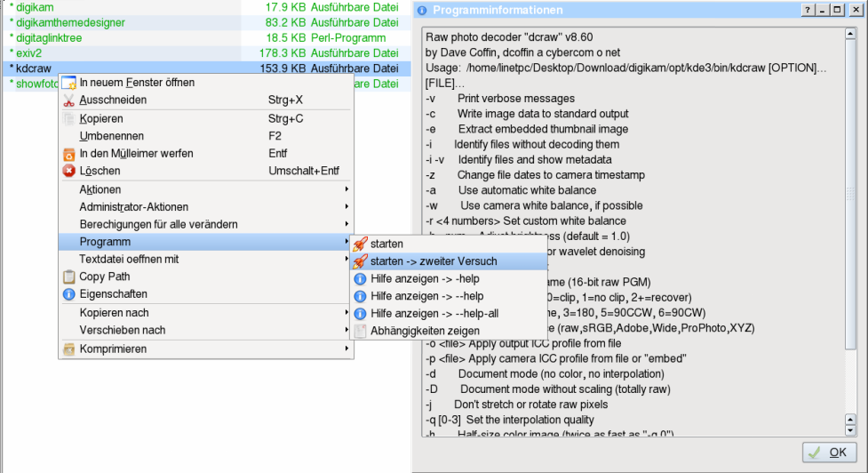
Task: Choose 'In neuem Fenster öffnen'
Action: [x=206, y=83]
